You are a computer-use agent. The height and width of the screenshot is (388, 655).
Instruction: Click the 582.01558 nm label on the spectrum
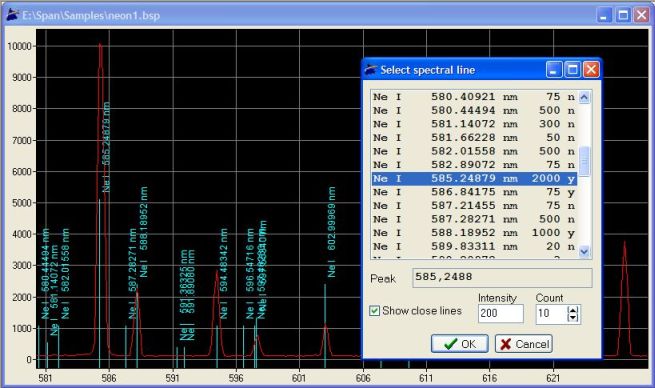point(65,274)
